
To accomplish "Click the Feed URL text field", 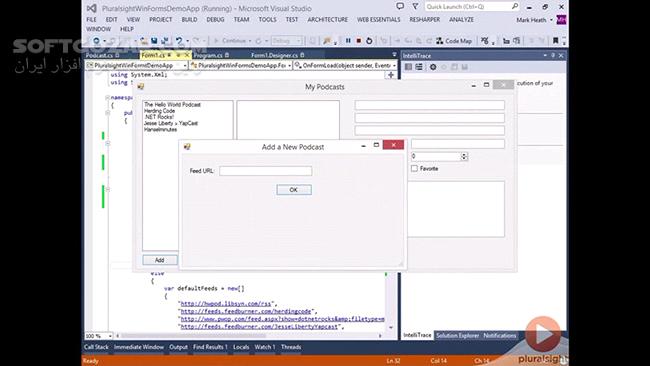I will coord(266,171).
